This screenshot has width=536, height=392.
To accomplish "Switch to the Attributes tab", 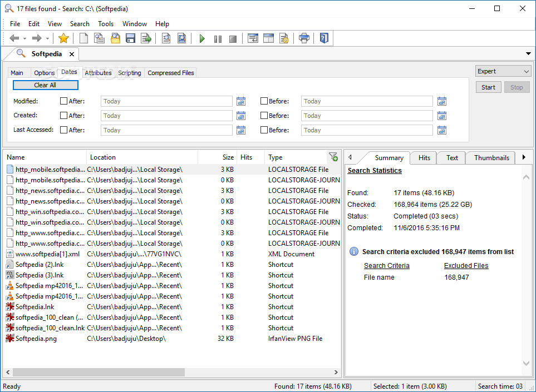I will (98, 73).
